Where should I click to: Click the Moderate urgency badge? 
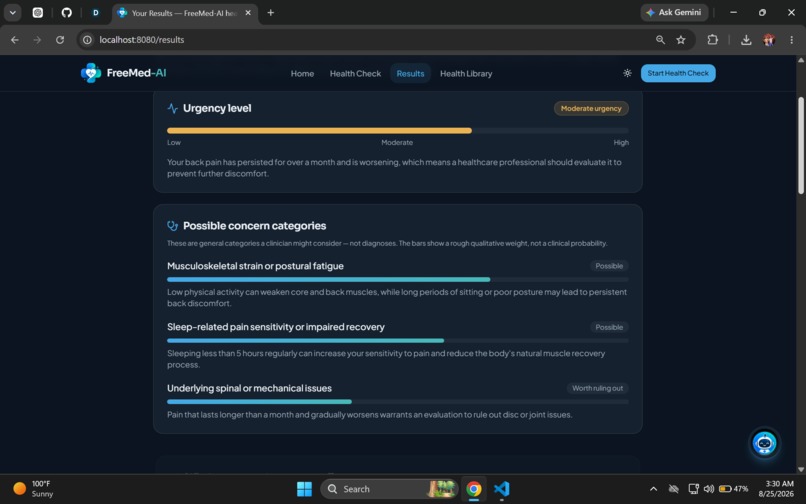pos(591,109)
